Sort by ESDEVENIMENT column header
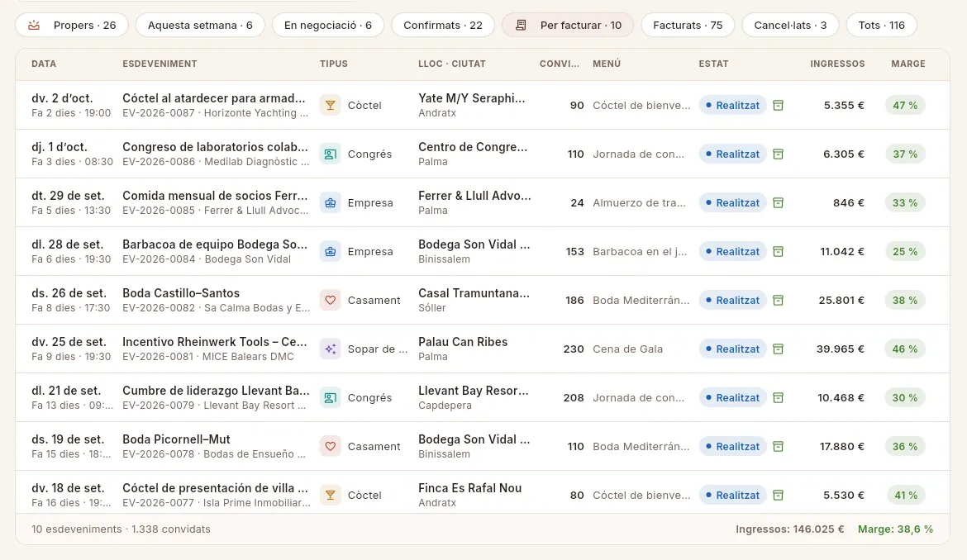967x560 pixels. [160, 64]
